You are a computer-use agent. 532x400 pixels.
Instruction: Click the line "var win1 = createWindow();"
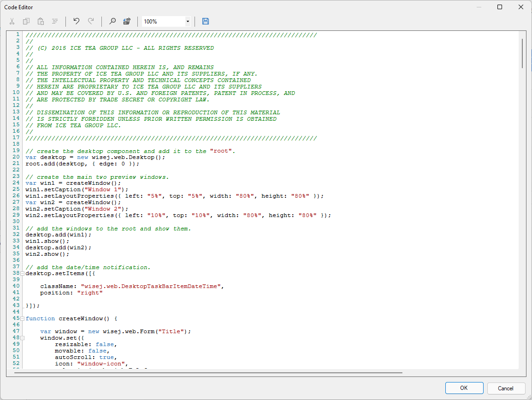73,183
